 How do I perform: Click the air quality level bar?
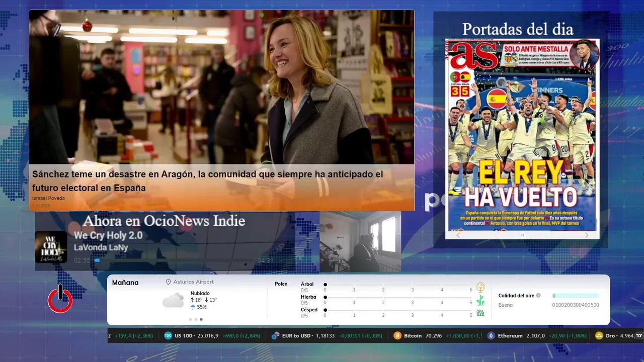(x=576, y=296)
